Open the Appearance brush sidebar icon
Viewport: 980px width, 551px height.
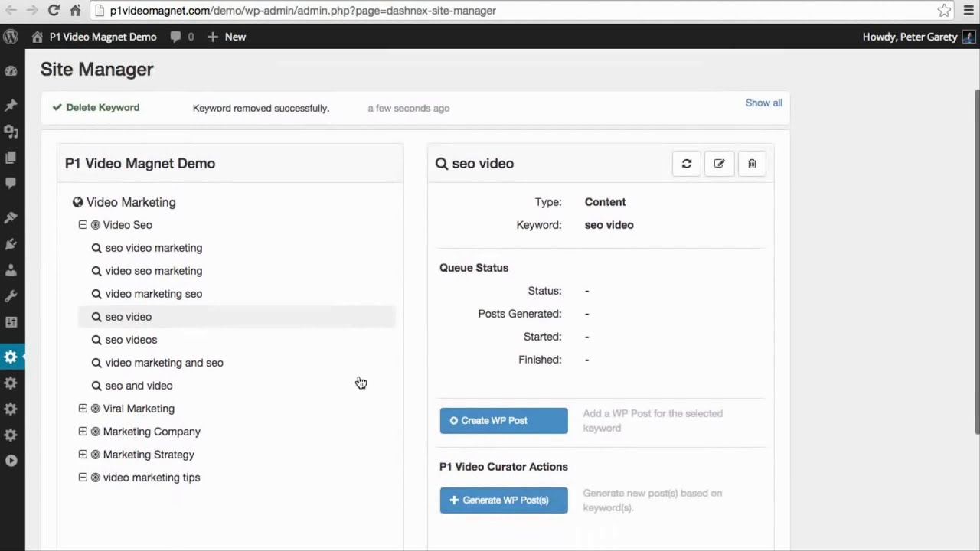11,218
